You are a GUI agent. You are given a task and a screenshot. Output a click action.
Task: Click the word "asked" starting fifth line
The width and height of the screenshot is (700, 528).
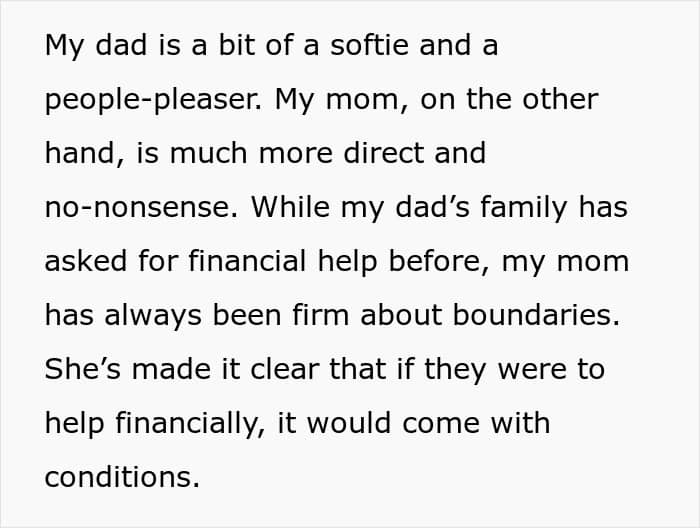coord(86,261)
